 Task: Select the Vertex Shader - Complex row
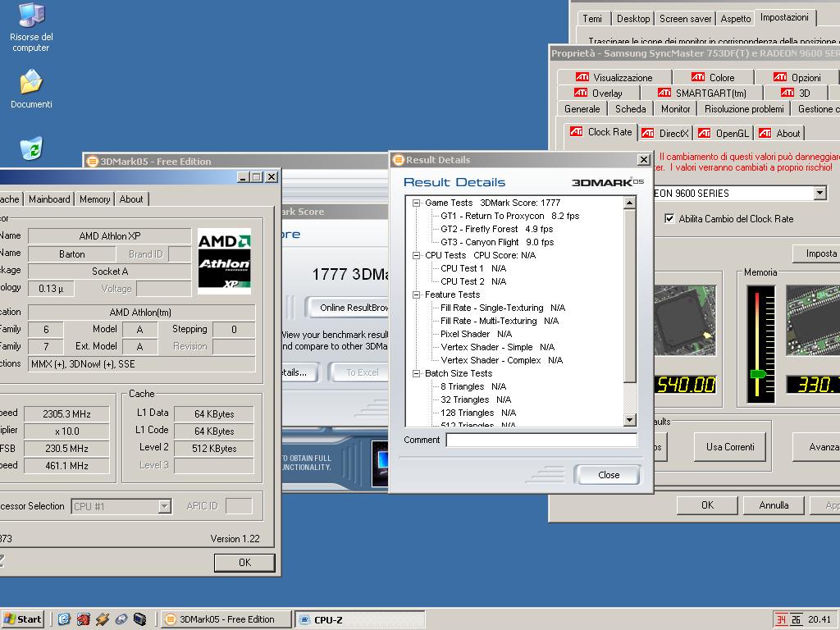click(x=501, y=360)
